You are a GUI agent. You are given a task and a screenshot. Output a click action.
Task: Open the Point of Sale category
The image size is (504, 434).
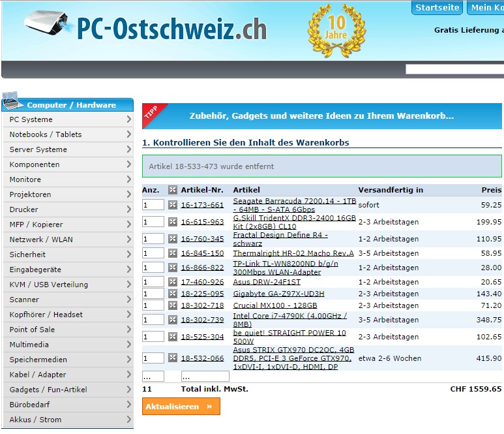pos(68,330)
